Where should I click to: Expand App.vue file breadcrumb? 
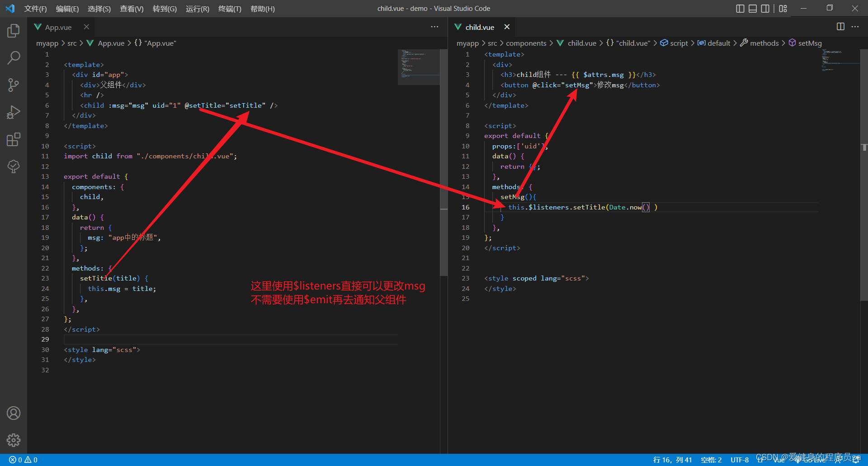pyautogui.click(x=105, y=43)
